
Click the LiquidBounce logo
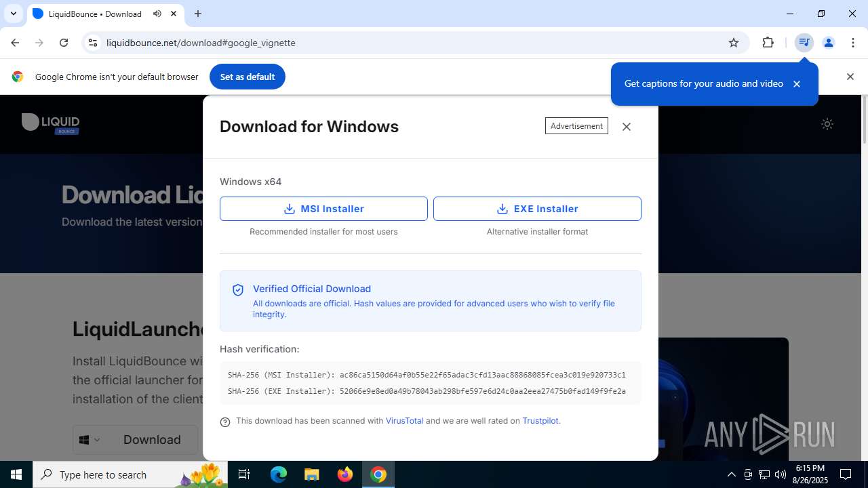pos(51,123)
